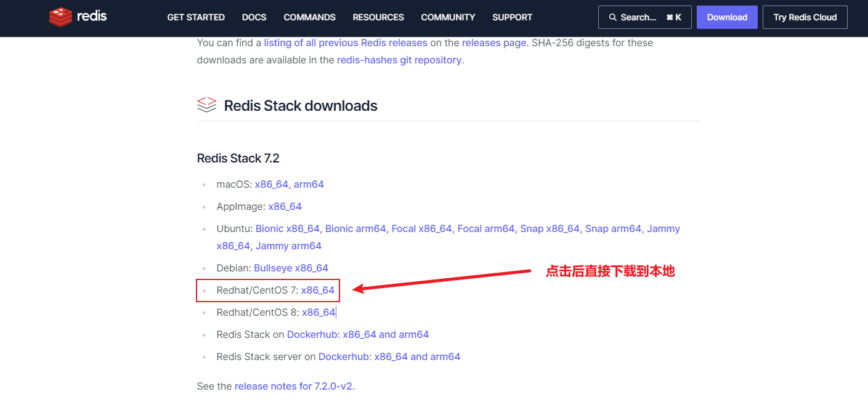Click the Redis Stack layers icon by the heading

tap(206, 105)
